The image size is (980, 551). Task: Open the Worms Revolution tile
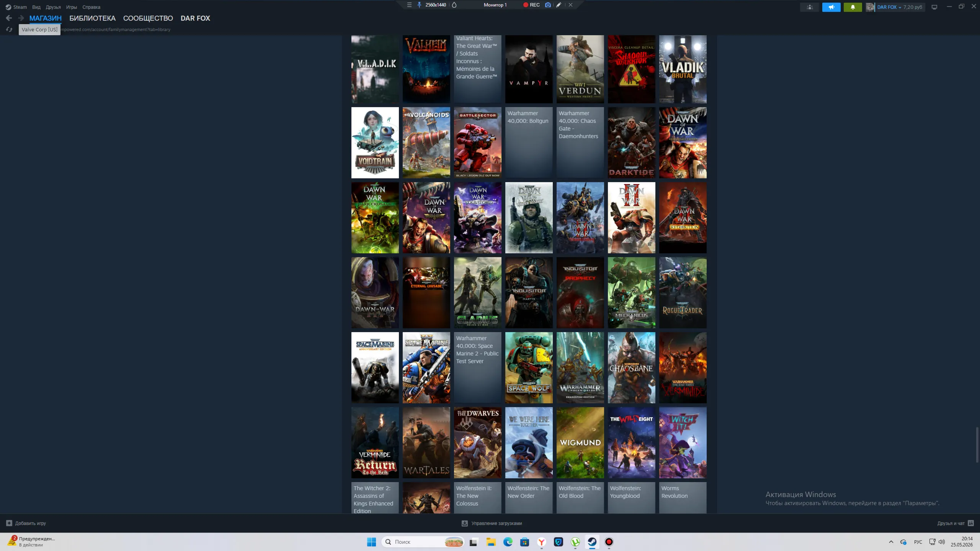pyautogui.click(x=683, y=498)
